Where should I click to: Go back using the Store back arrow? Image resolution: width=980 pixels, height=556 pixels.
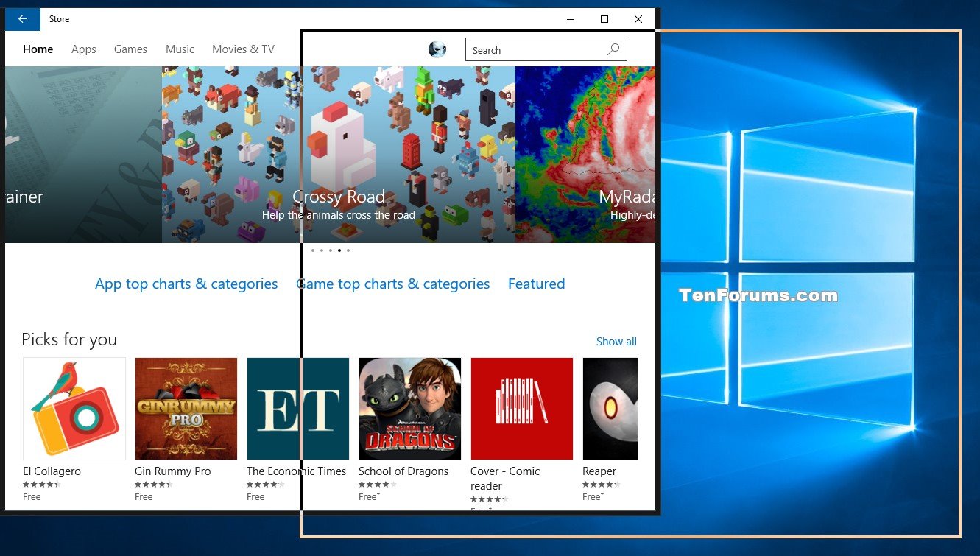pyautogui.click(x=23, y=19)
